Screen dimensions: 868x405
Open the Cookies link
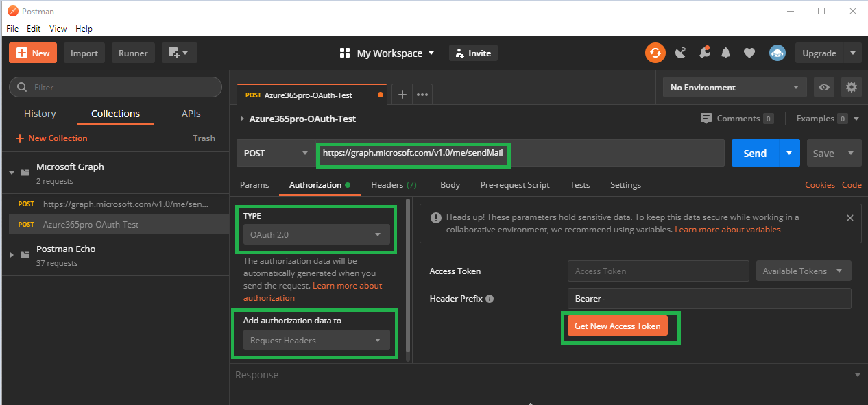[820, 184]
